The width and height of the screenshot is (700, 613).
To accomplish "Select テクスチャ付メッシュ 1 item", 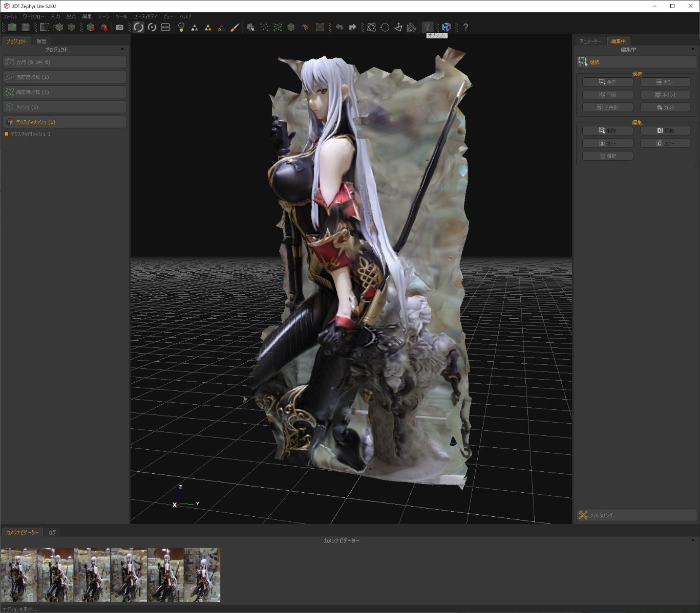I will (30, 134).
